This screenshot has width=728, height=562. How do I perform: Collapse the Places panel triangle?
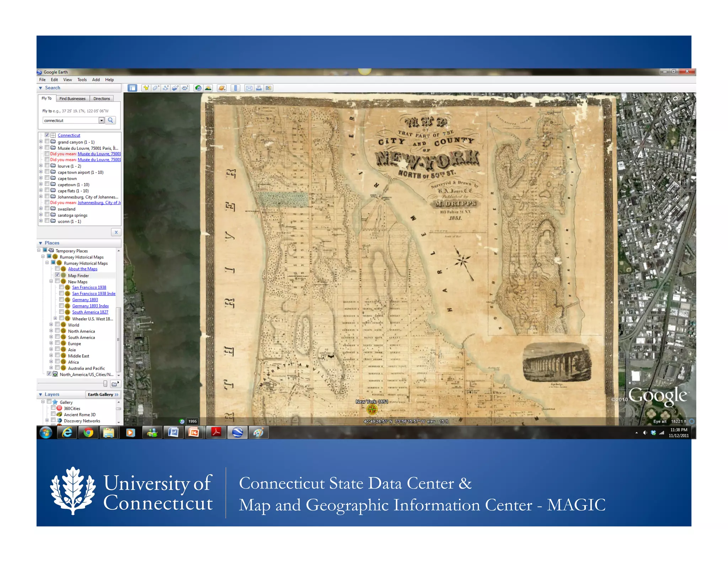click(41, 243)
